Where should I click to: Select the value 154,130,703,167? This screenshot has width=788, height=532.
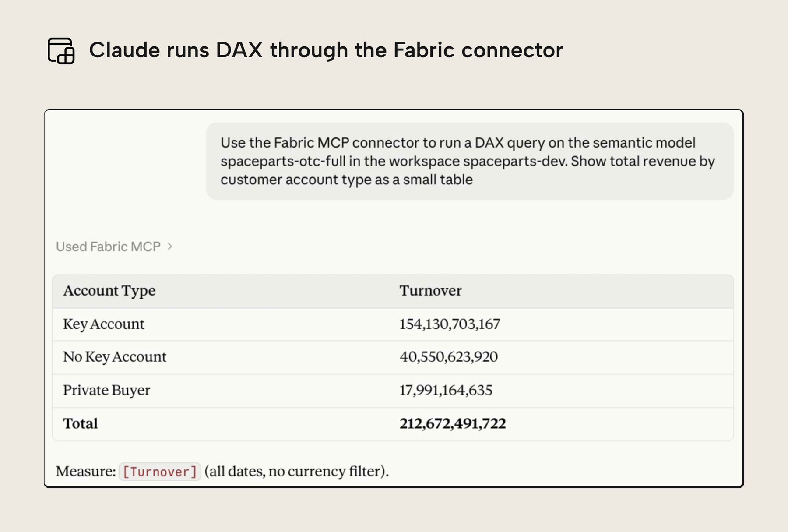[x=450, y=324]
